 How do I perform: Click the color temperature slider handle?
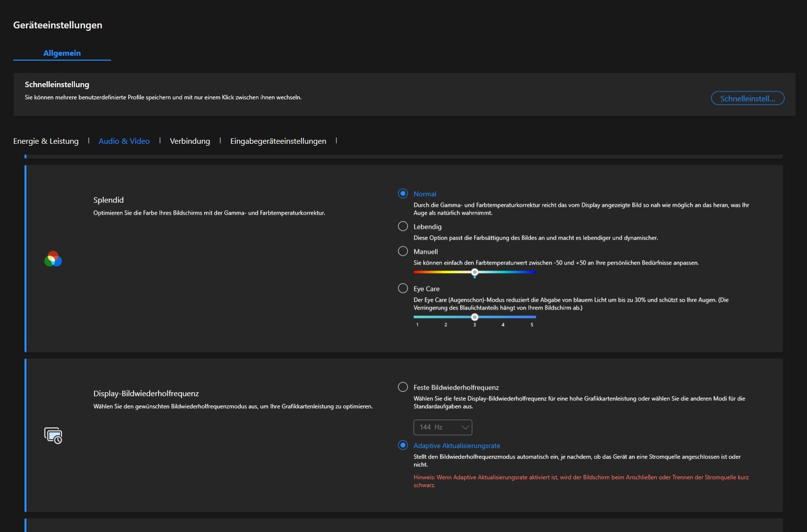click(475, 272)
